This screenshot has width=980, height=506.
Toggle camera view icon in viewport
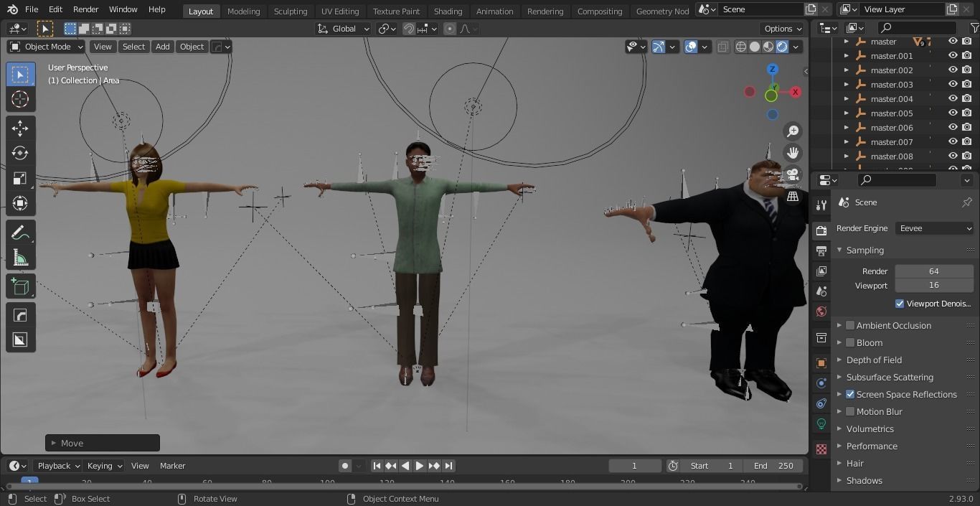click(793, 174)
